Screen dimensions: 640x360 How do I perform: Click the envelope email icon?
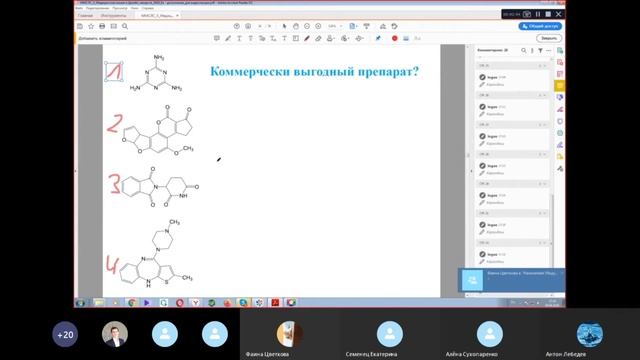point(113,26)
